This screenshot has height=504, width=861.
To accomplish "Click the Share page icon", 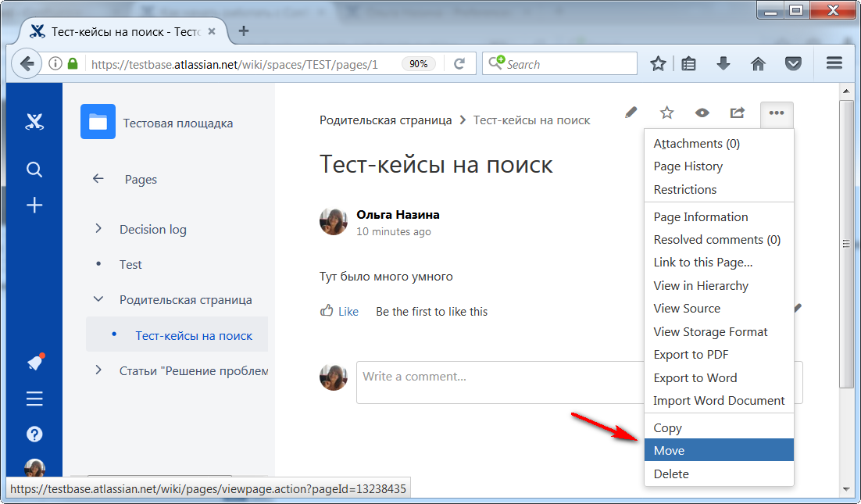I will 737,113.
